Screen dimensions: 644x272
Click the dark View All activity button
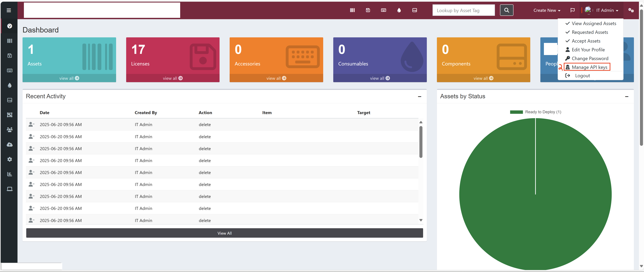pos(224,233)
